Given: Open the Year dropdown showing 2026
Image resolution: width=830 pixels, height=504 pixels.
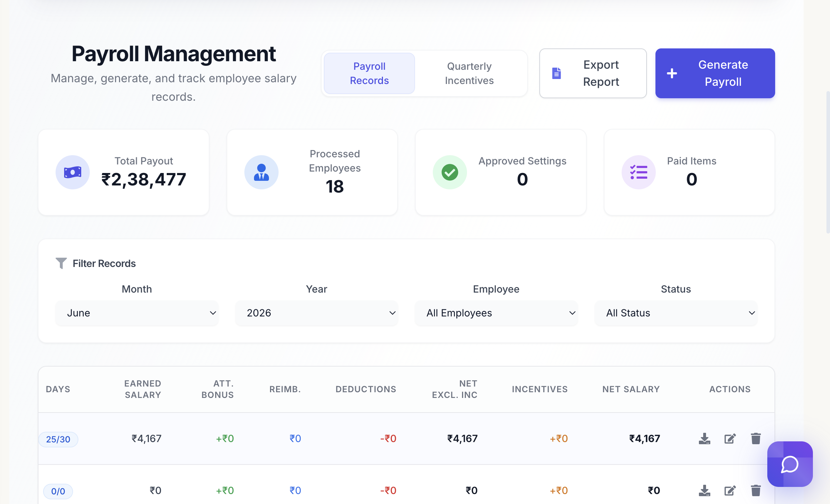Looking at the screenshot, I should (x=317, y=313).
